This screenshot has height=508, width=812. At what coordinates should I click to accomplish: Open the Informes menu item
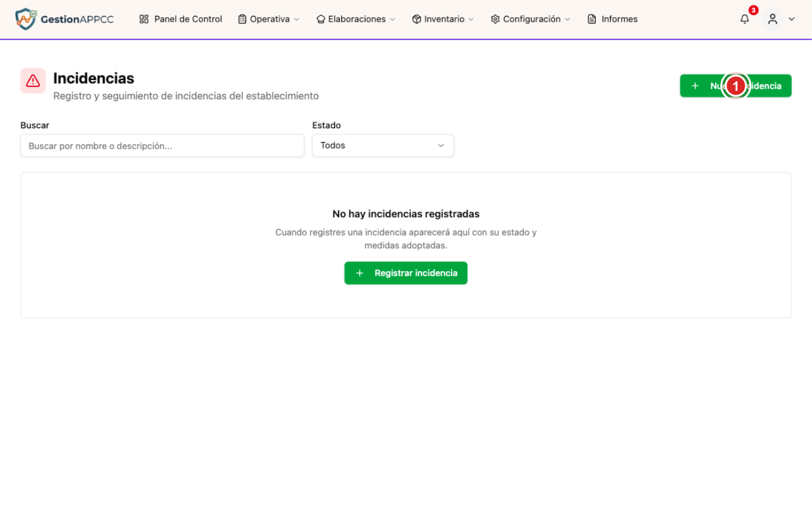click(613, 19)
